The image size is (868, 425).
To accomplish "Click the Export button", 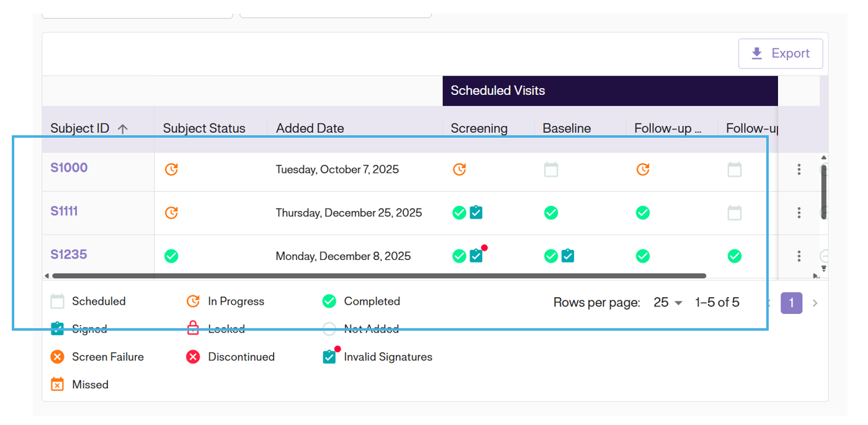I will point(780,53).
